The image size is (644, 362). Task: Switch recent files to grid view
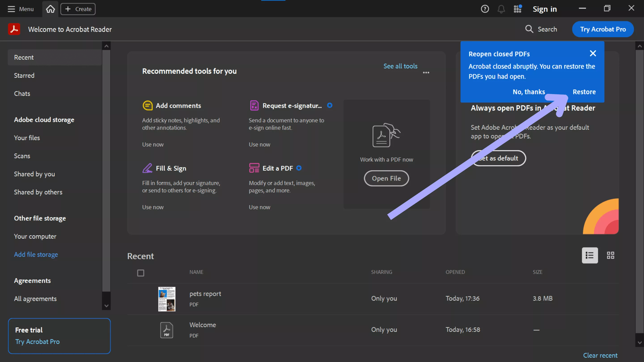coord(610,255)
